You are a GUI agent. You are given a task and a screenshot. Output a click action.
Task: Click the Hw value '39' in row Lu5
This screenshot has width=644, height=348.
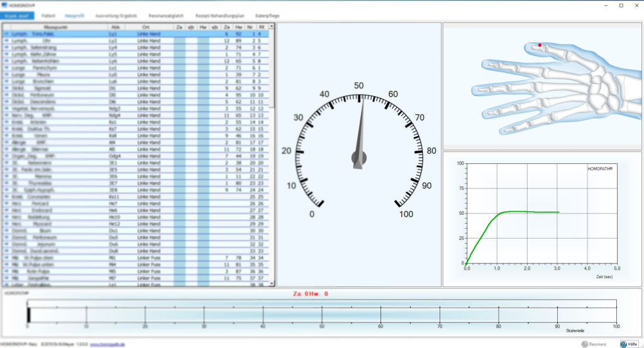(x=238, y=74)
